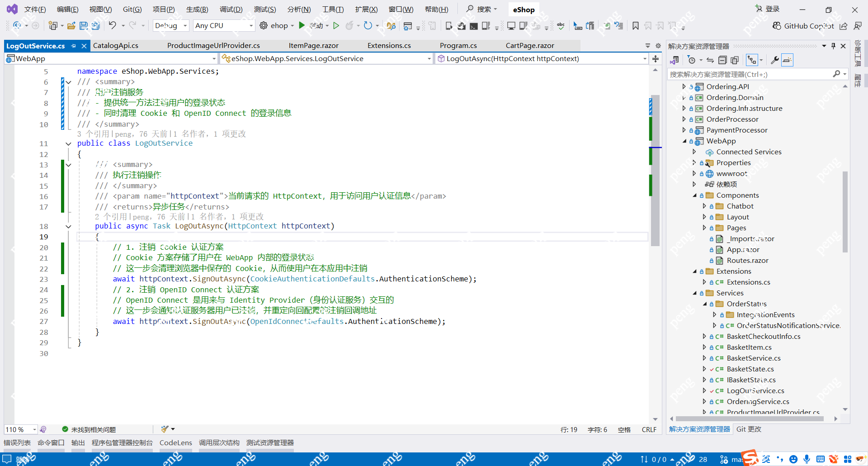Viewport: 868px width, 466px height.
Task: Adjust the 110% zoom level control
Action: pyautogui.click(x=20, y=429)
